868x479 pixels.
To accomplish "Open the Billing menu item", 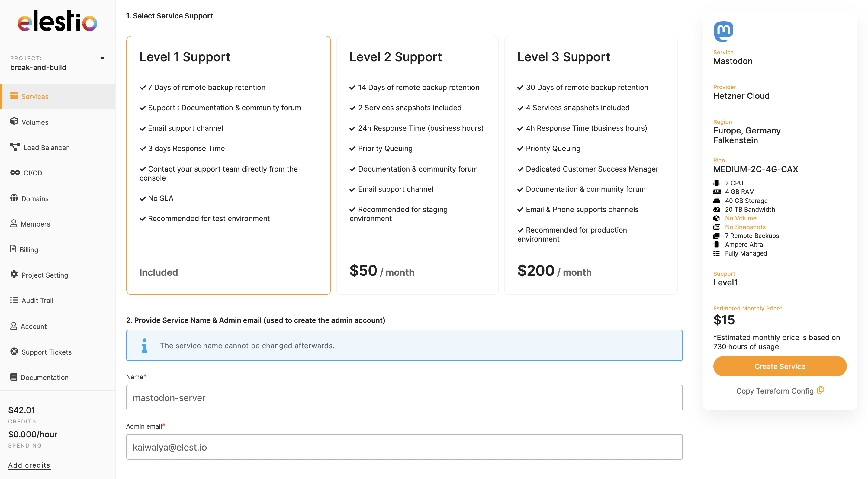I will (29, 249).
